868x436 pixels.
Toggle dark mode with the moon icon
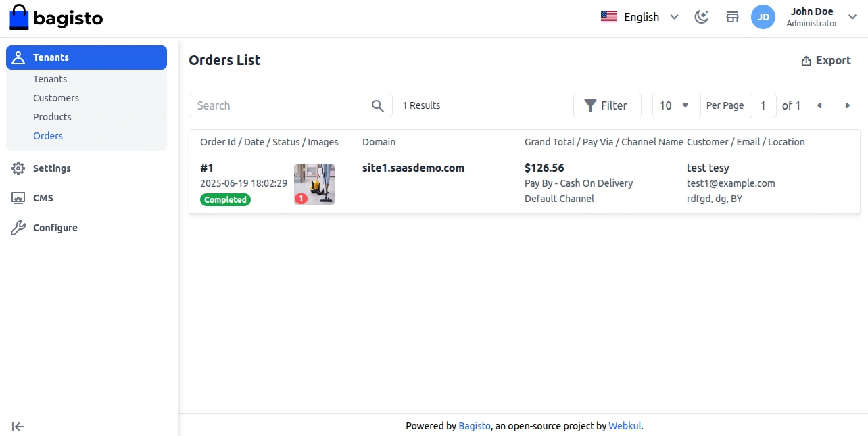[x=702, y=18]
